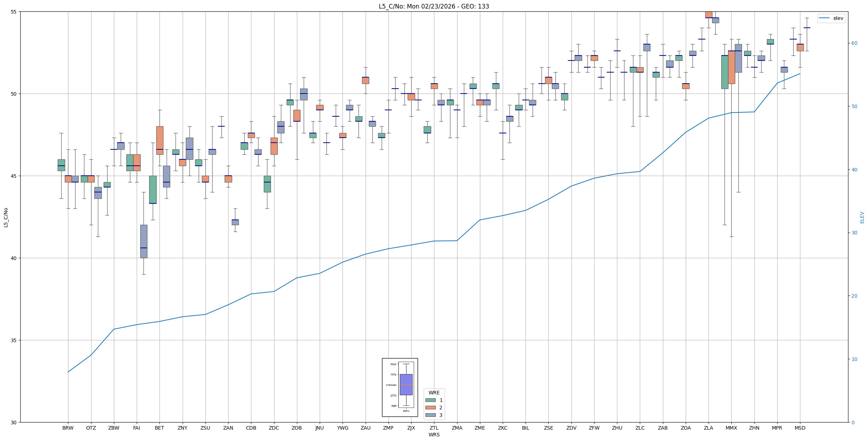Click the FAI station tick label
Viewport: 868px width, 441px height.
tap(136, 428)
